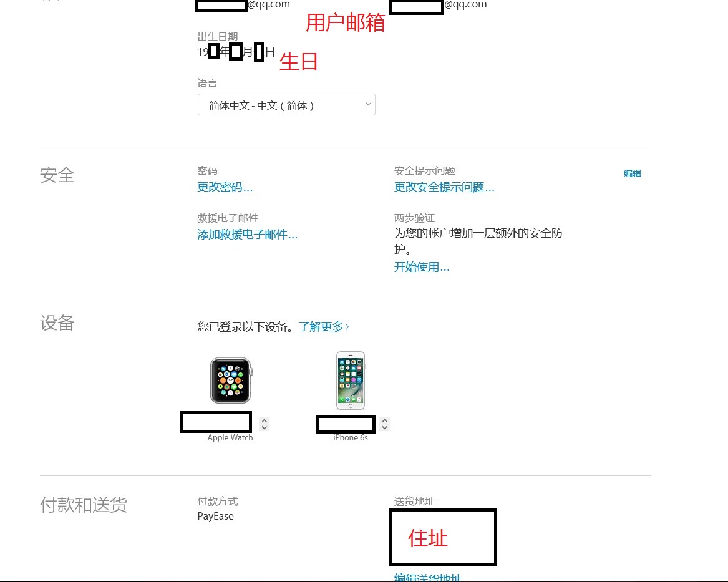This screenshot has width=728, height=582.
Task: Click 编辑 in the 安全 section
Action: pos(632,173)
